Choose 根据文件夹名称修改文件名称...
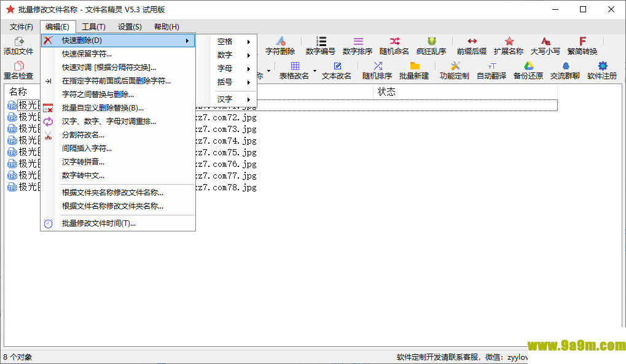 click(118, 193)
